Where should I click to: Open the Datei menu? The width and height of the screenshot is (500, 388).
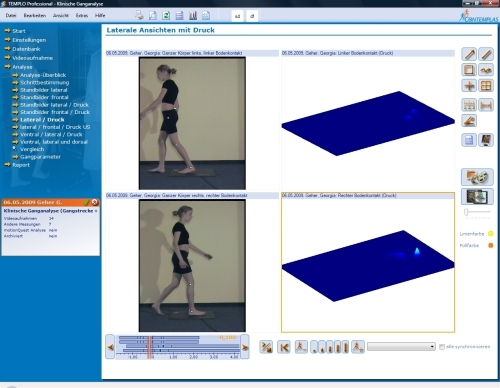click(x=11, y=15)
